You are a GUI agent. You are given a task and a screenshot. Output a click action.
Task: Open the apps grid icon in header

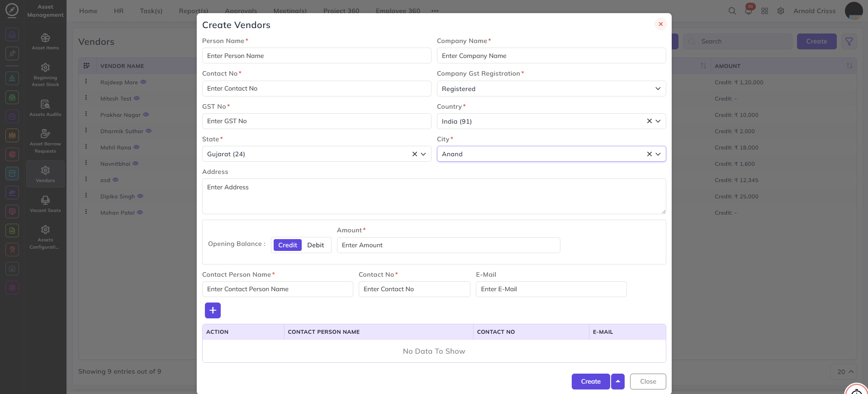pyautogui.click(x=764, y=11)
